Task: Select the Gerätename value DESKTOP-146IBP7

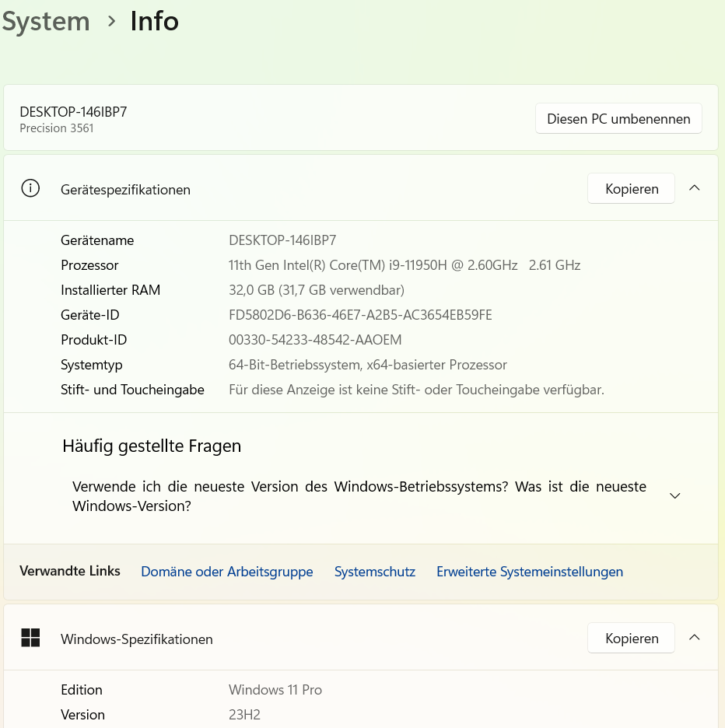Action: [282, 240]
